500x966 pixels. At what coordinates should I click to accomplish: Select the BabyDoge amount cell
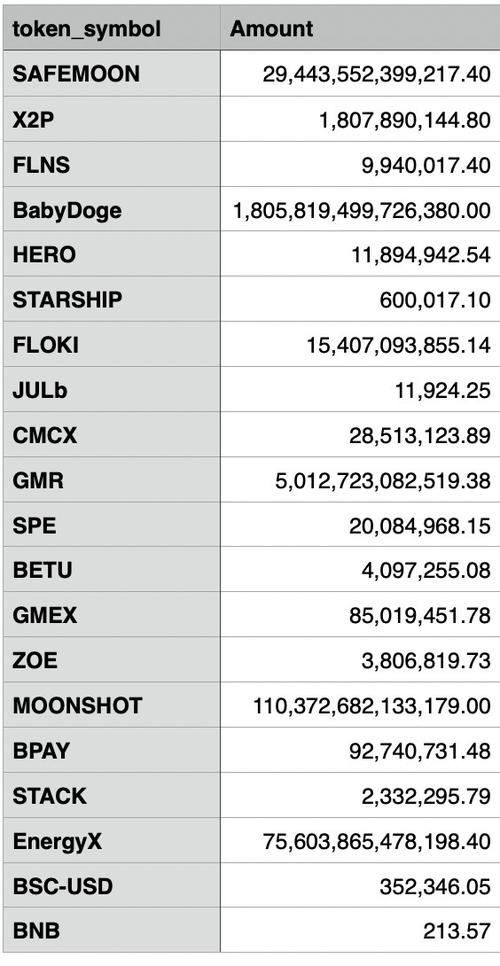click(x=360, y=209)
